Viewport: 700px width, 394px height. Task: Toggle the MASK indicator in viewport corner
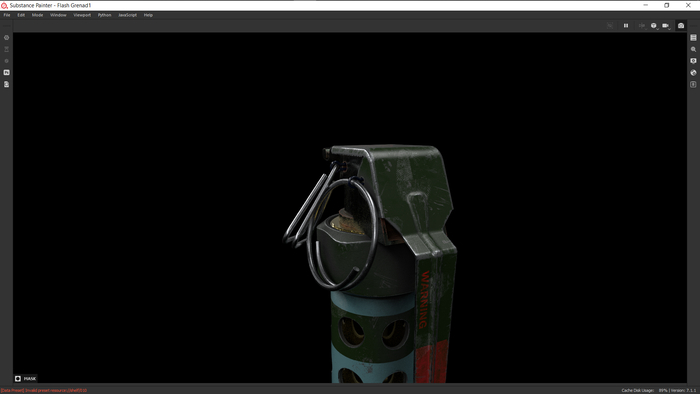[x=25, y=378]
